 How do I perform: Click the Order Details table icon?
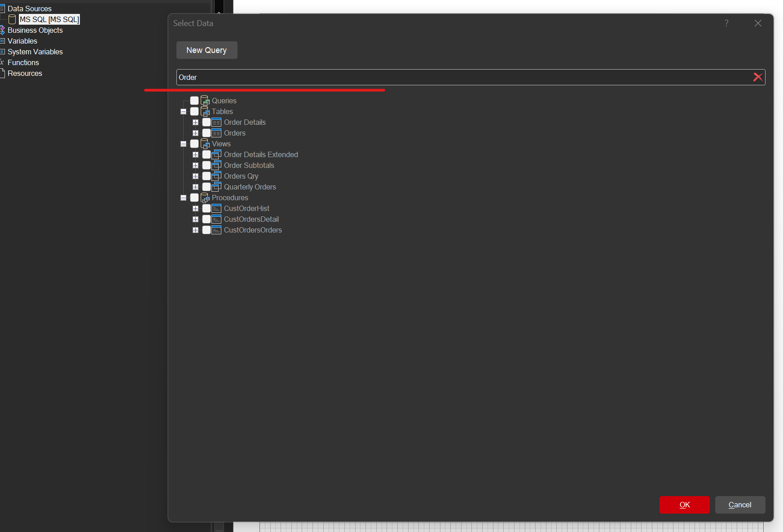[x=216, y=122]
